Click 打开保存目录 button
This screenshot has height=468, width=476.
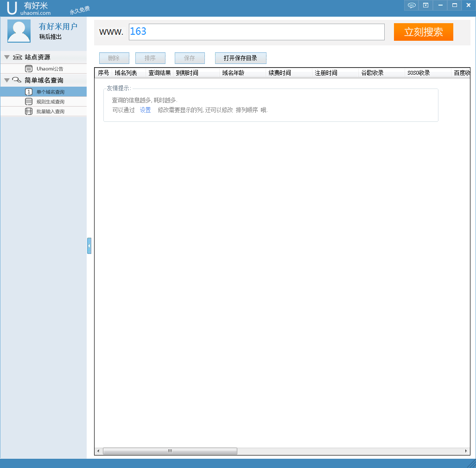pyautogui.click(x=241, y=58)
